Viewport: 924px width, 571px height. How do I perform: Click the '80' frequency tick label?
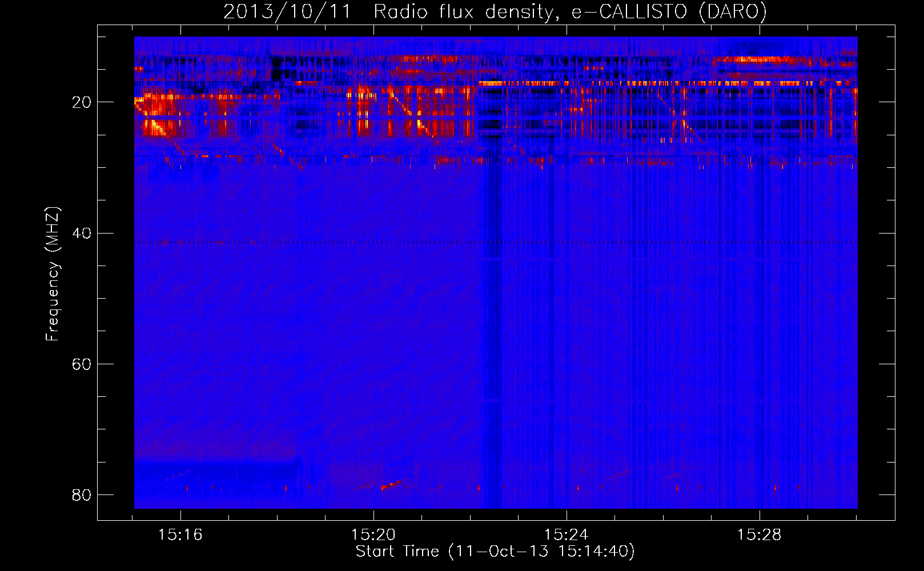click(x=82, y=494)
